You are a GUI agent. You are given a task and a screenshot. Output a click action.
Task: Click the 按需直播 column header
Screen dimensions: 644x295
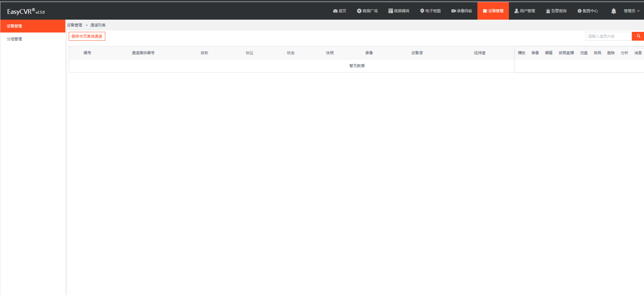click(x=566, y=53)
